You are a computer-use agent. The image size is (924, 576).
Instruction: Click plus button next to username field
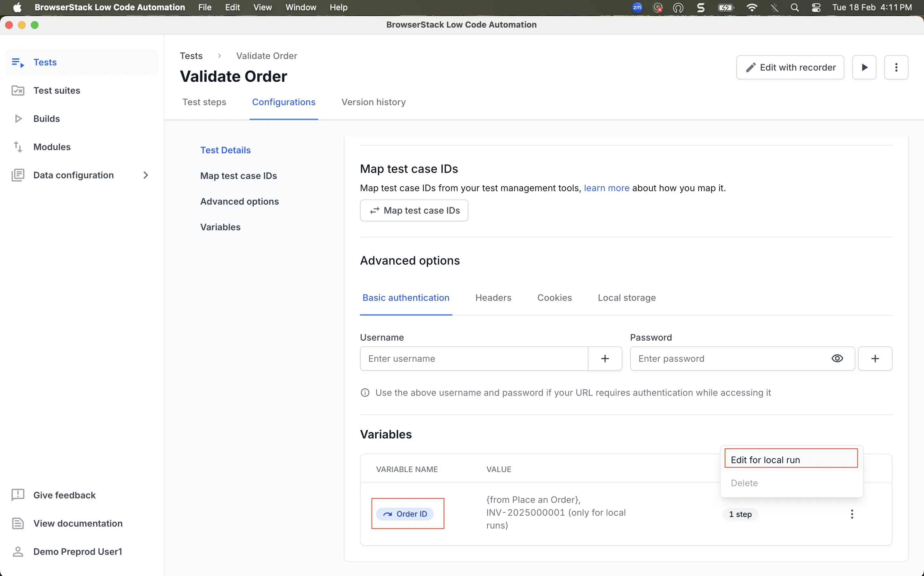[x=605, y=359]
